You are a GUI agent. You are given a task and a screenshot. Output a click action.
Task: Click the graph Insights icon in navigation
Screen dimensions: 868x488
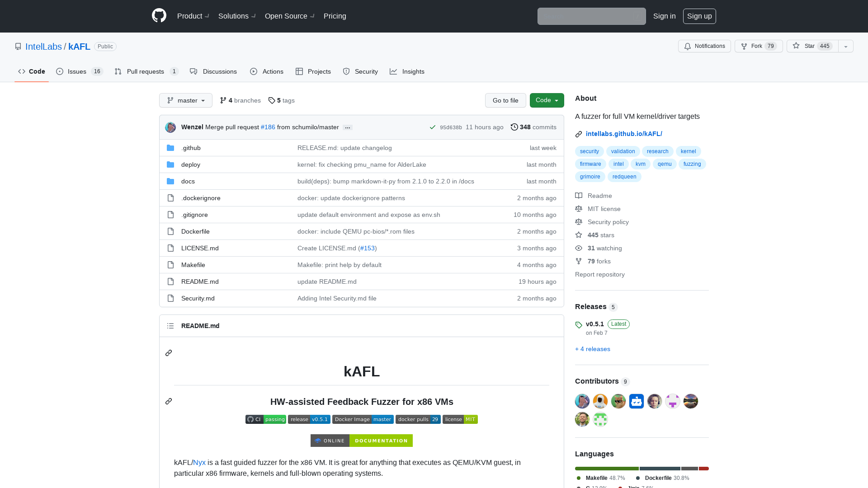pyautogui.click(x=393, y=71)
